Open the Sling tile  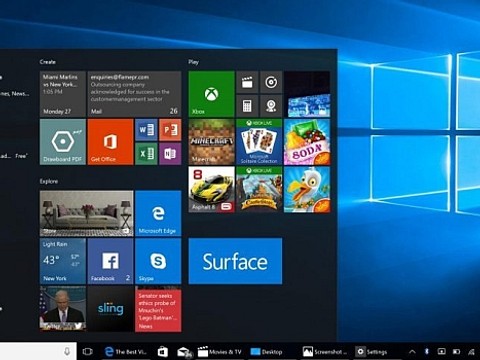tap(110, 309)
